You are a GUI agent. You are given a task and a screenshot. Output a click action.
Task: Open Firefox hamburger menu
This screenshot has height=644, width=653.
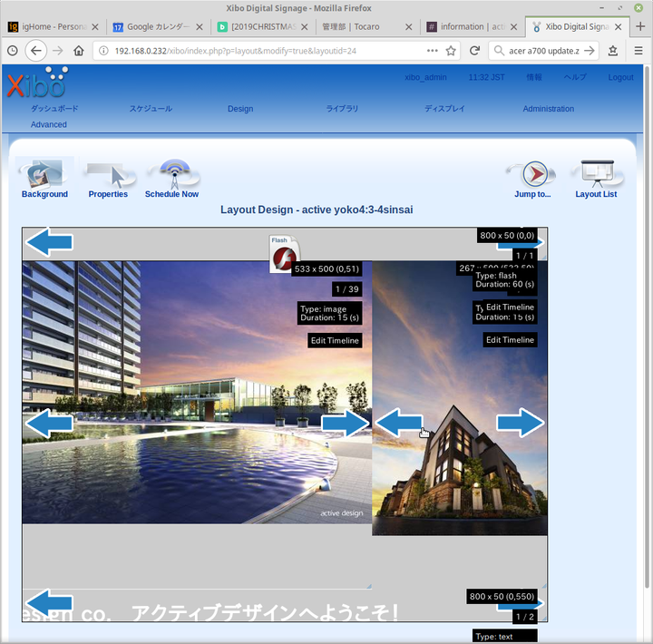[638, 51]
